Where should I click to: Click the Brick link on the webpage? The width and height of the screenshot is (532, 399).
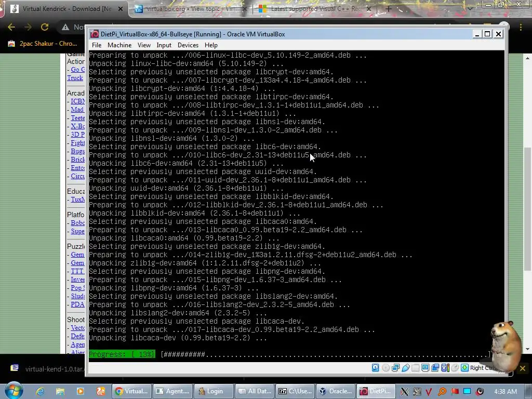tap(78, 159)
